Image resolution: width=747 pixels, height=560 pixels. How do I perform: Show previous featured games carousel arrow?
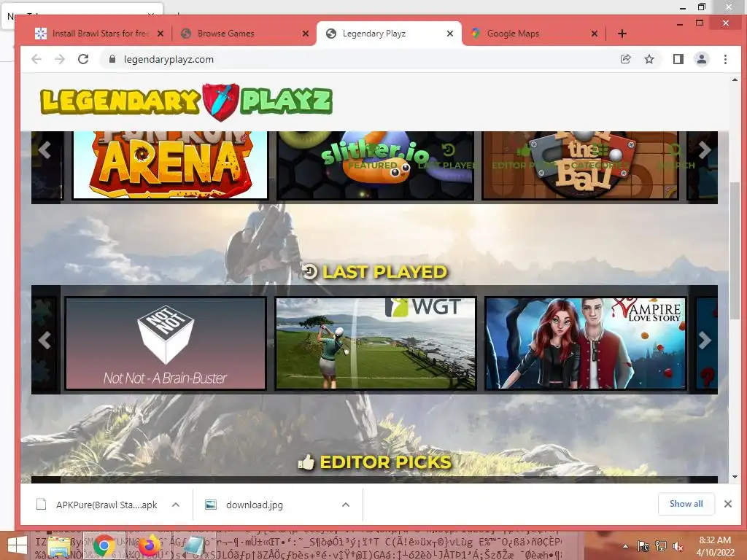(44, 149)
